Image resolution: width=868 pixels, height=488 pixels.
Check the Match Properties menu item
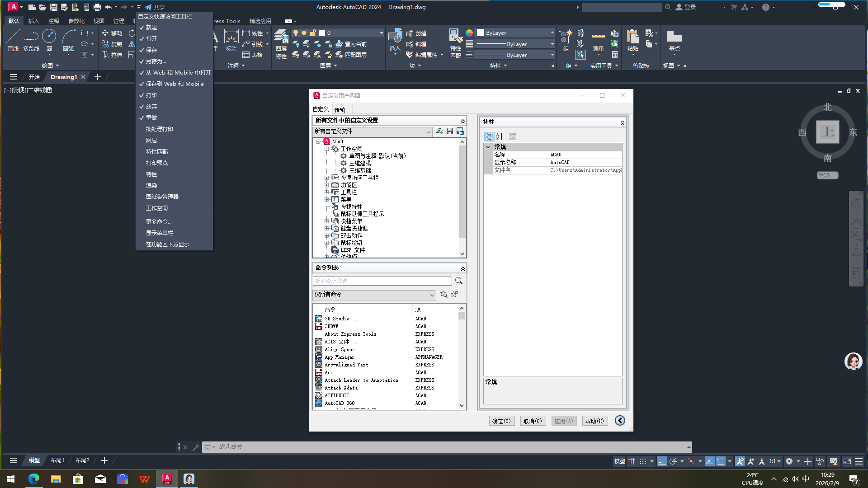coord(156,152)
